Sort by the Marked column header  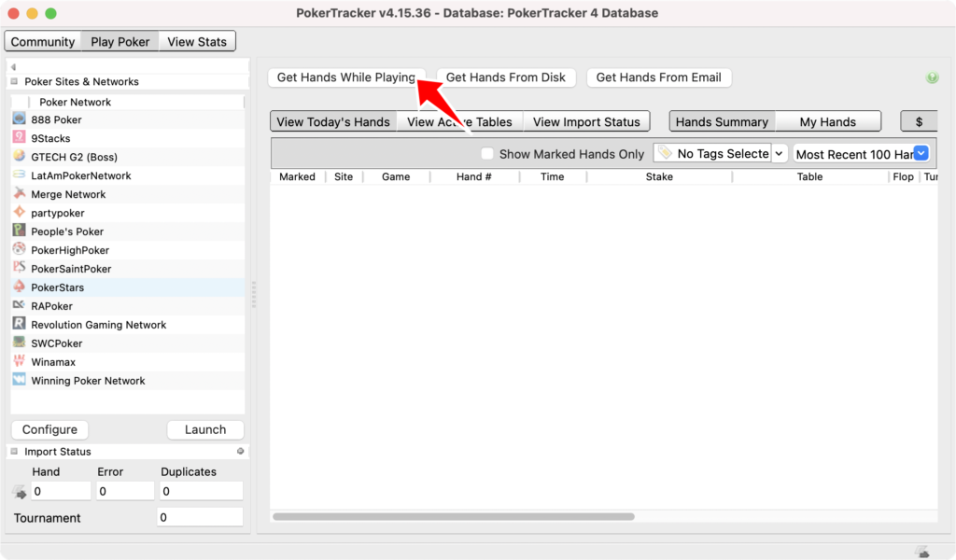click(x=297, y=176)
